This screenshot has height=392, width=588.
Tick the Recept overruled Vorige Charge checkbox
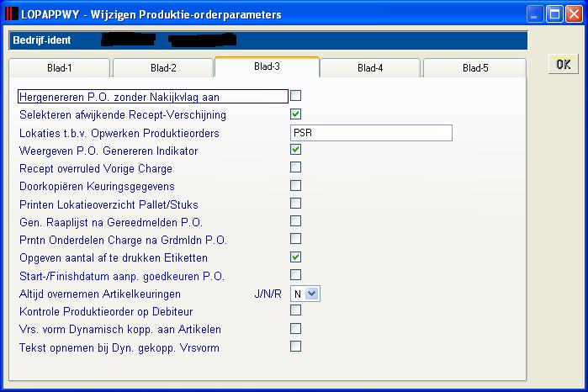tap(295, 167)
